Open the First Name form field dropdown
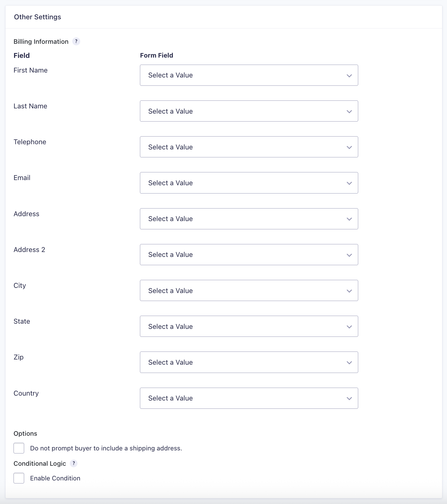447x504 pixels. (x=249, y=75)
